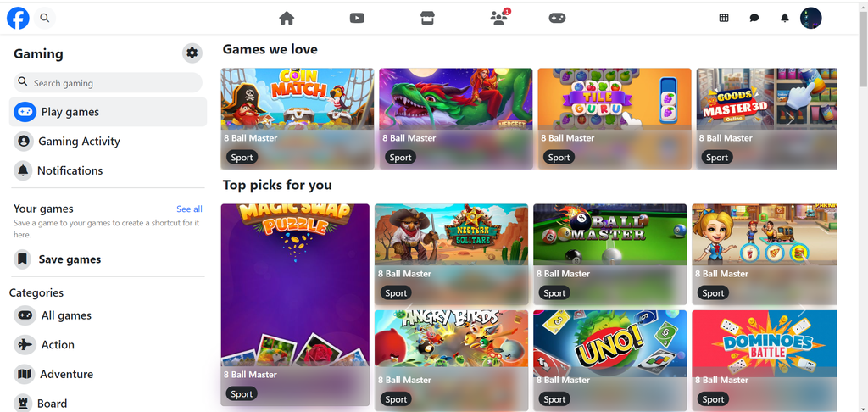Open the Marketplace storefront icon
868x412 pixels.
click(427, 19)
